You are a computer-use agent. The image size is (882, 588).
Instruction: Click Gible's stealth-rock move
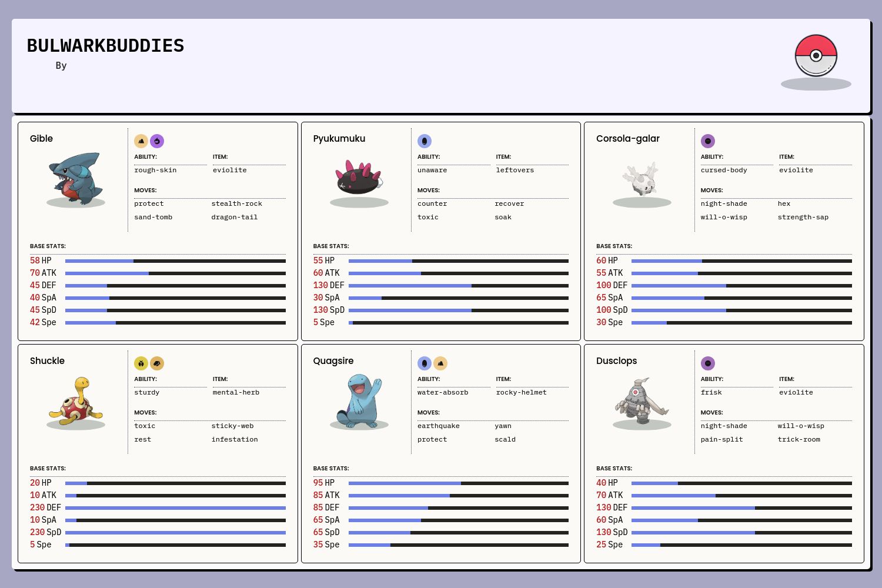pyautogui.click(x=236, y=204)
